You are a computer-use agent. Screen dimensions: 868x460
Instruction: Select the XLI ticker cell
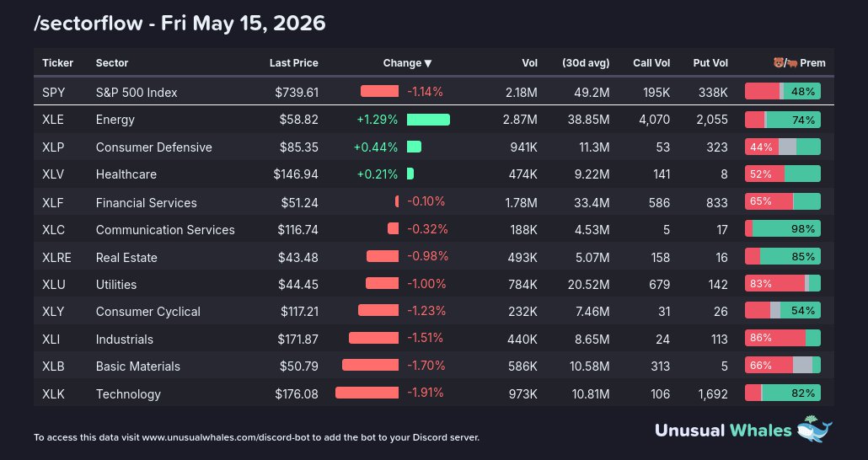(x=51, y=340)
